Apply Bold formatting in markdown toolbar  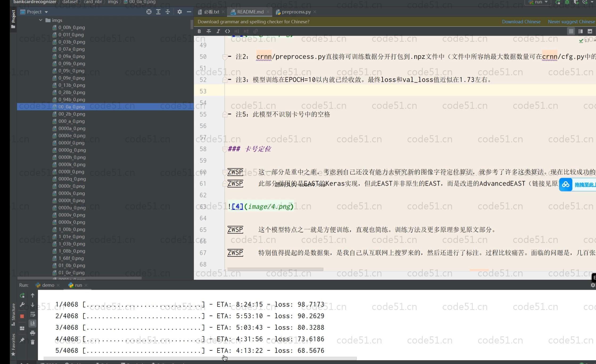point(199,31)
